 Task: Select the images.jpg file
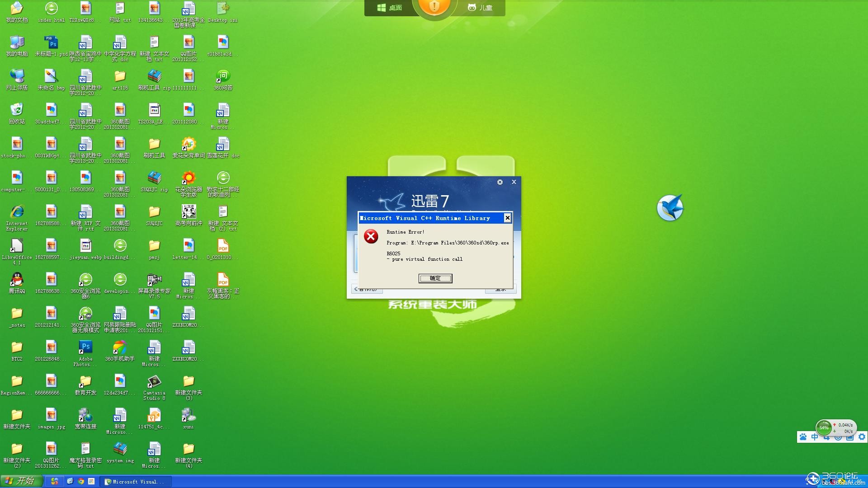[51, 419]
